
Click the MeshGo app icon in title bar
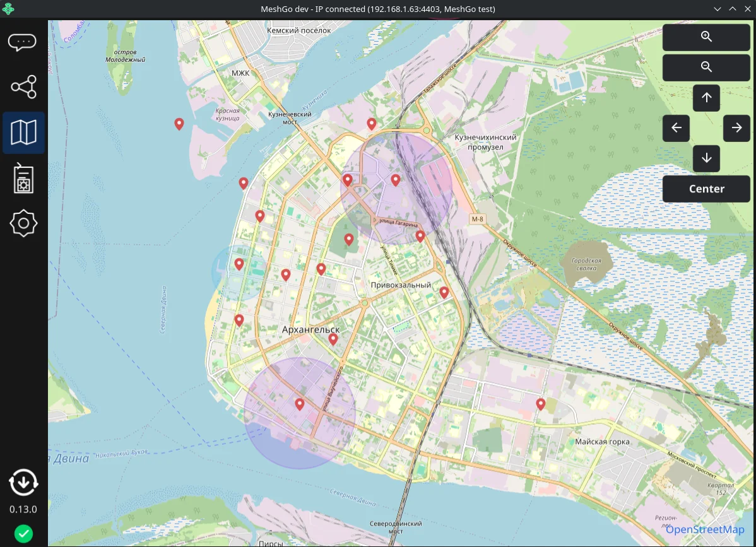pos(8,9)
